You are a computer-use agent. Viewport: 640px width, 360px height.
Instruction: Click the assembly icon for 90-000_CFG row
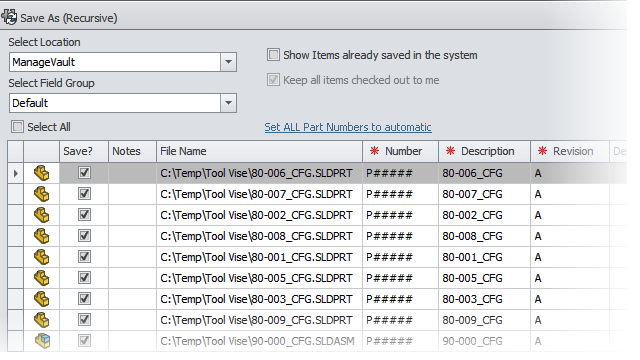(x=42, y=341)
